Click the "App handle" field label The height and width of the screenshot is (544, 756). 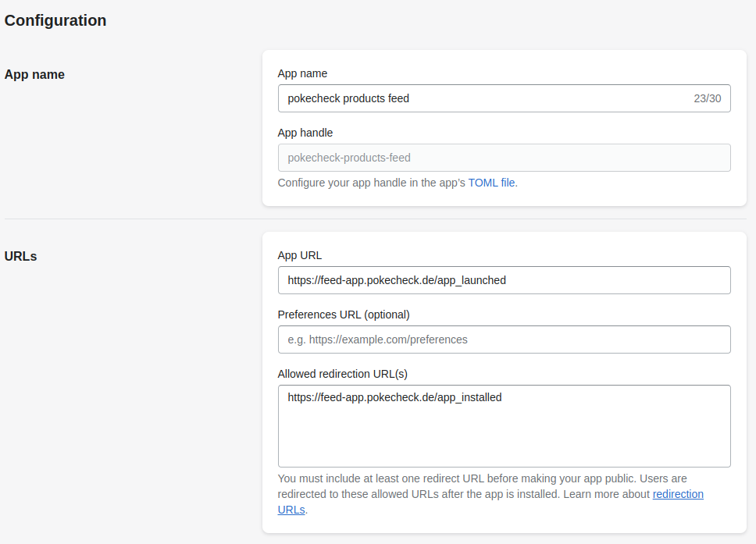[x=305, y=133]
